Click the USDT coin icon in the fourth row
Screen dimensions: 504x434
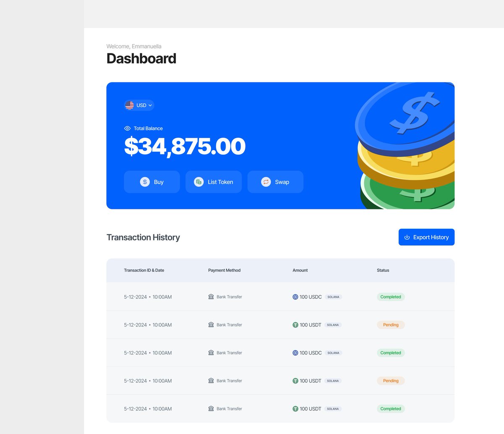coord(295,381)
